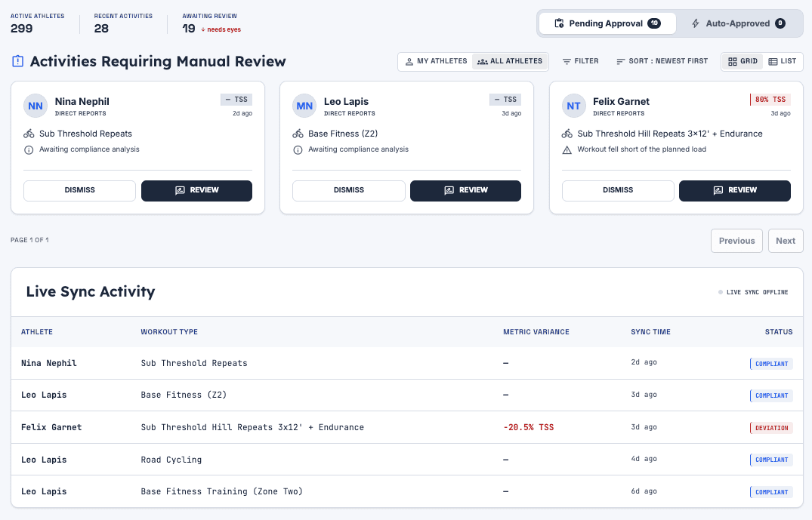
Task: Dismiss Felix Garnet's activity
Action: 618,190
